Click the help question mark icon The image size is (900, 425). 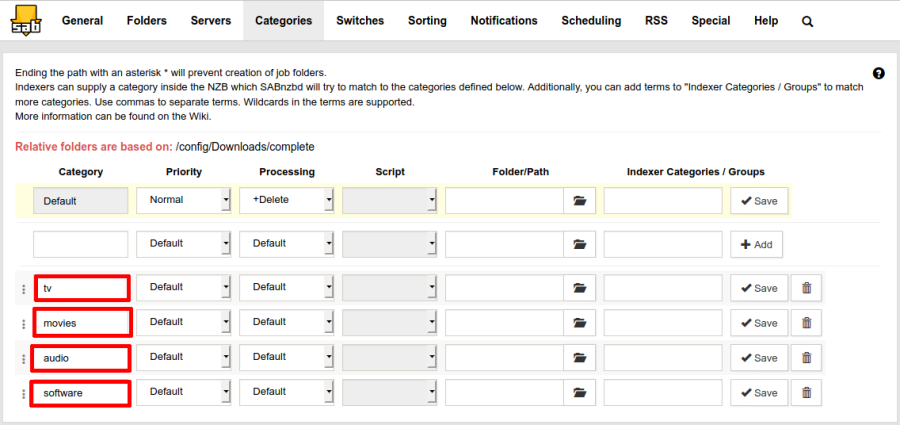(878, 73)
